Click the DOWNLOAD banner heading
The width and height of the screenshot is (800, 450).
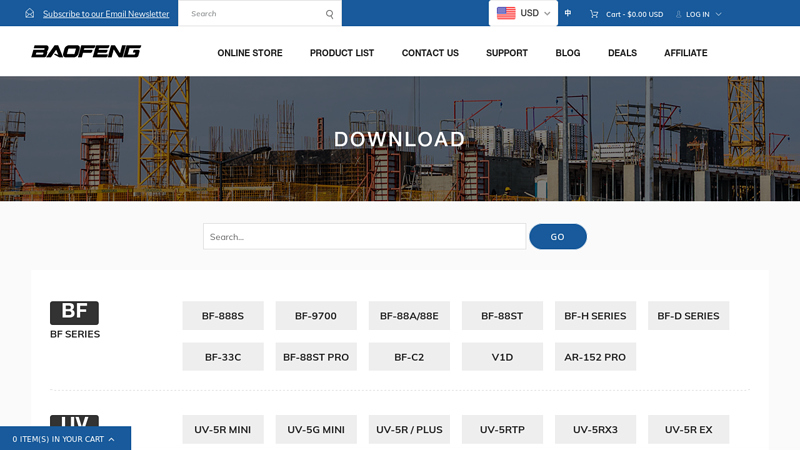pos(399,139)
